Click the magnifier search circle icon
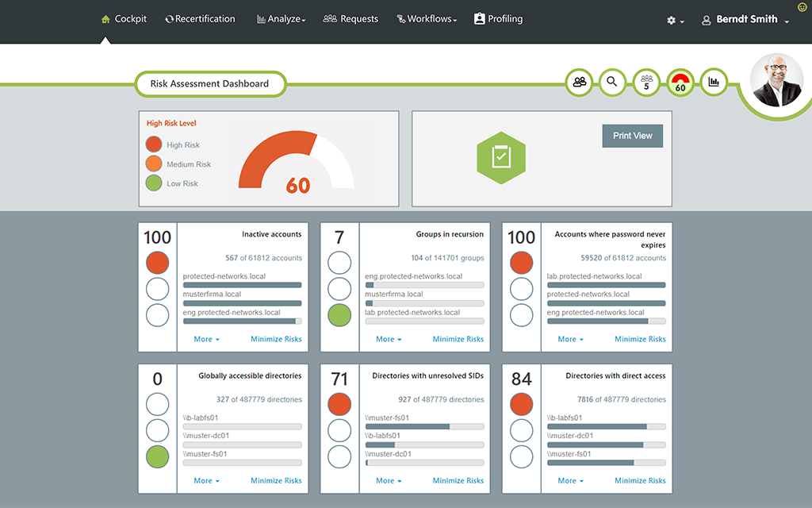 612,82
